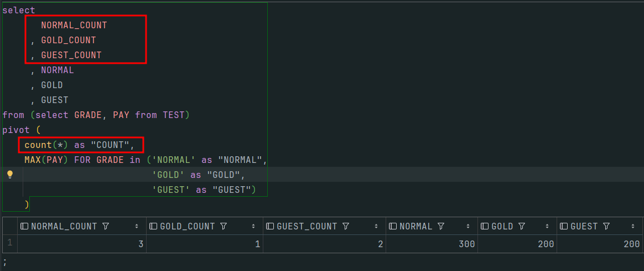Place cursor on the 'select' keyword on first line
This screenshot has height=271, width=644.
[19, 11]
